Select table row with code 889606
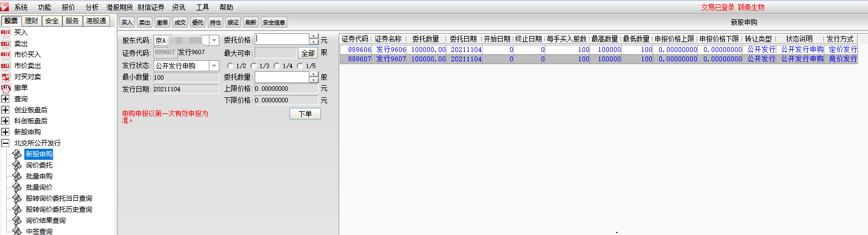 [x=599, y=49]
